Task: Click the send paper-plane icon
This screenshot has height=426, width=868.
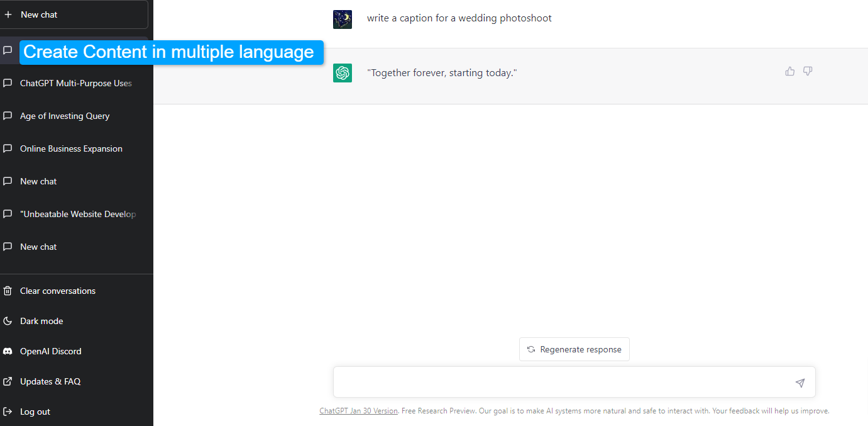Action: tap(800, 383)
